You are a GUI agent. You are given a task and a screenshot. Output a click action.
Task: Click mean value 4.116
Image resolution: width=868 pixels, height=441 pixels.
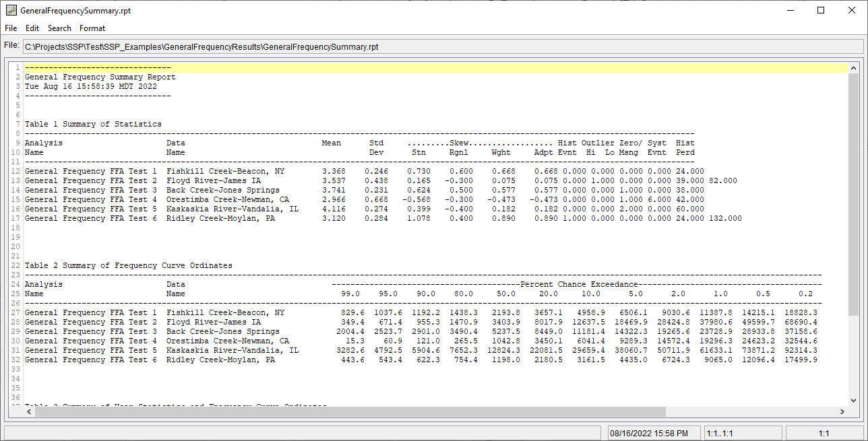tap(334, 209)
